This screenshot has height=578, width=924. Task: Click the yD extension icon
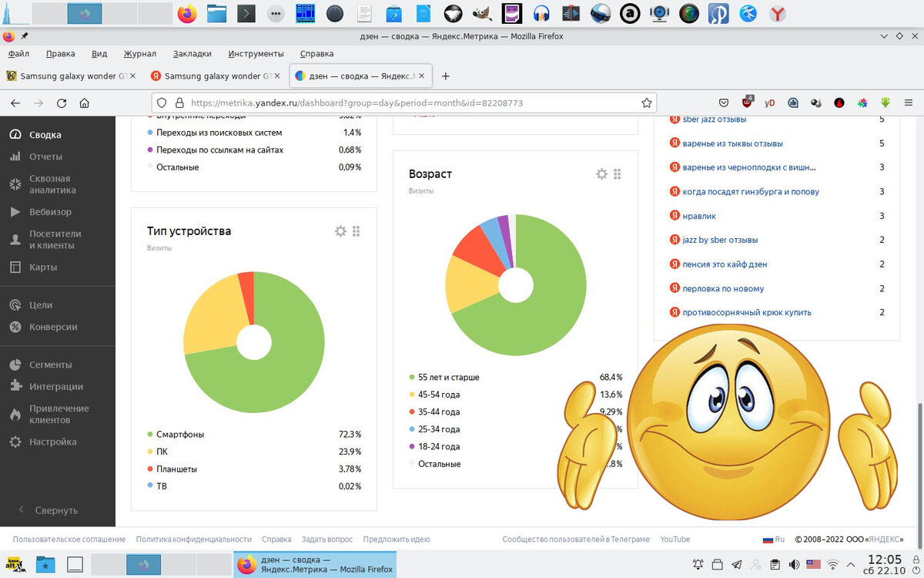(770, 102)
